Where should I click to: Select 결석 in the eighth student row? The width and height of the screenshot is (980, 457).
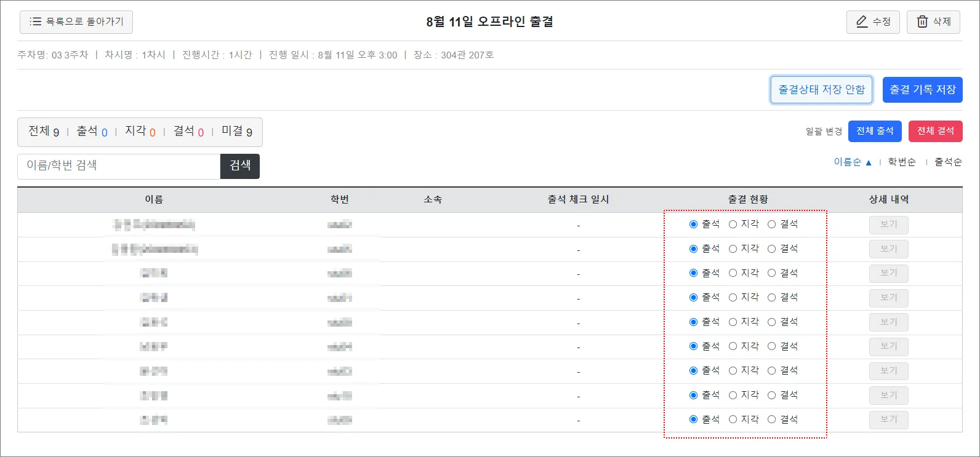pos(771,395)
